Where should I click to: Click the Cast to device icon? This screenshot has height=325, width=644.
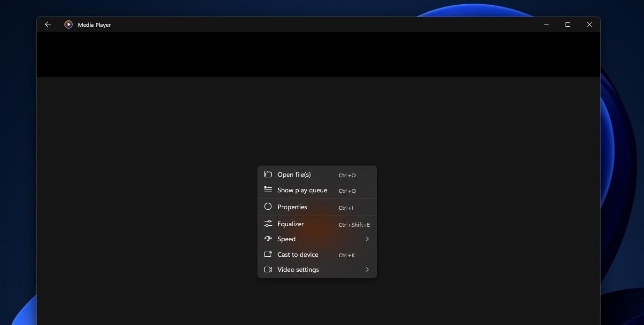(268, 254)
